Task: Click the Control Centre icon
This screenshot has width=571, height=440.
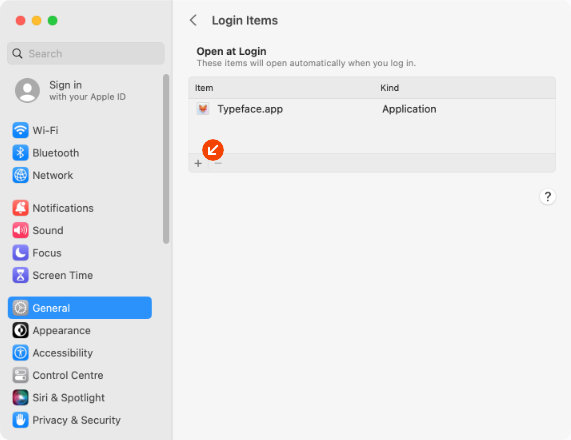Action: point(20,375)
